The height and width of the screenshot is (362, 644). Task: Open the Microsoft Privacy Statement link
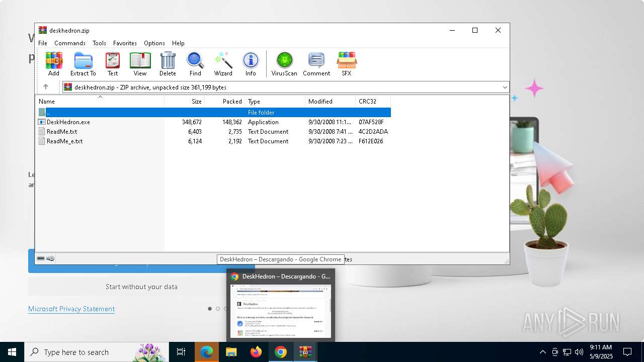(71, 309)
